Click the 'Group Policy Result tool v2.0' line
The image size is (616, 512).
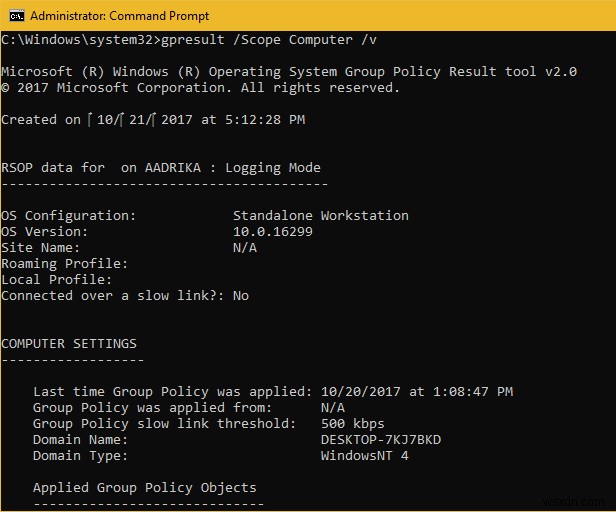(x=289, y=72)
